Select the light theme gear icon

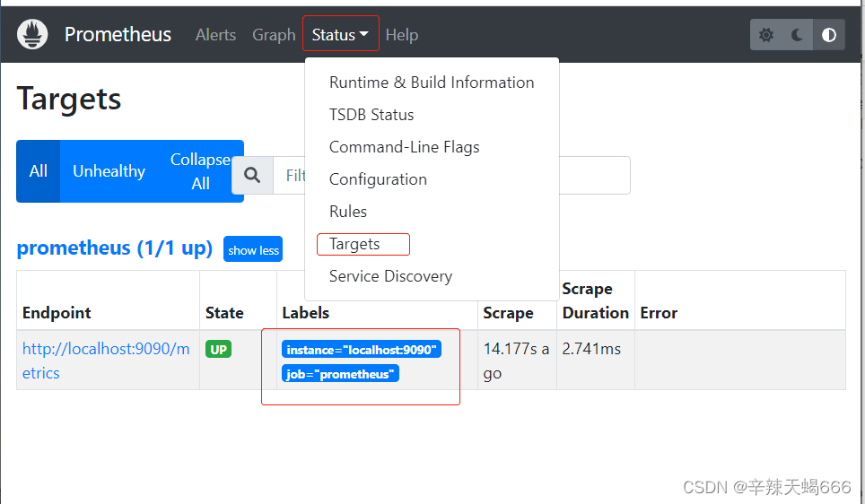765,35
